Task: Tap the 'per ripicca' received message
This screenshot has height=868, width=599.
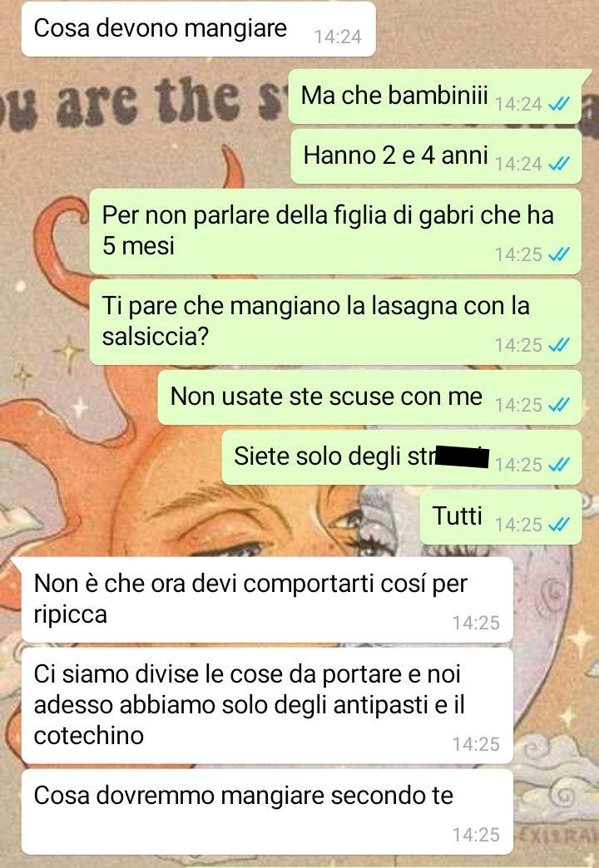Action: click(267, 600)
